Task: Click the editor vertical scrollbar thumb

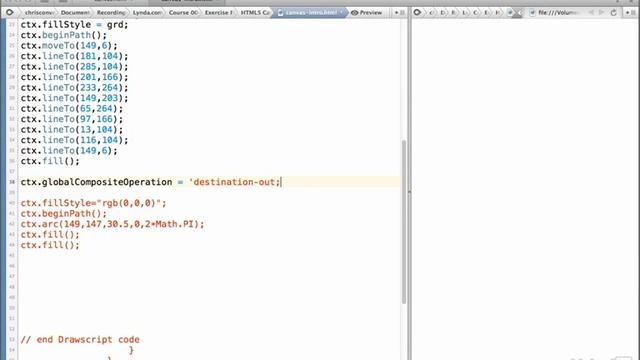Action: (x=404, y=221)
